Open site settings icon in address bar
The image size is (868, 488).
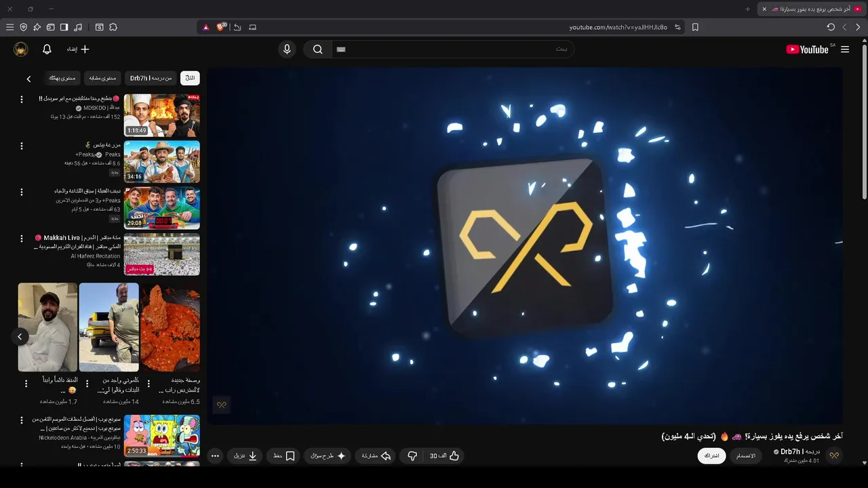tap(677, 27)
